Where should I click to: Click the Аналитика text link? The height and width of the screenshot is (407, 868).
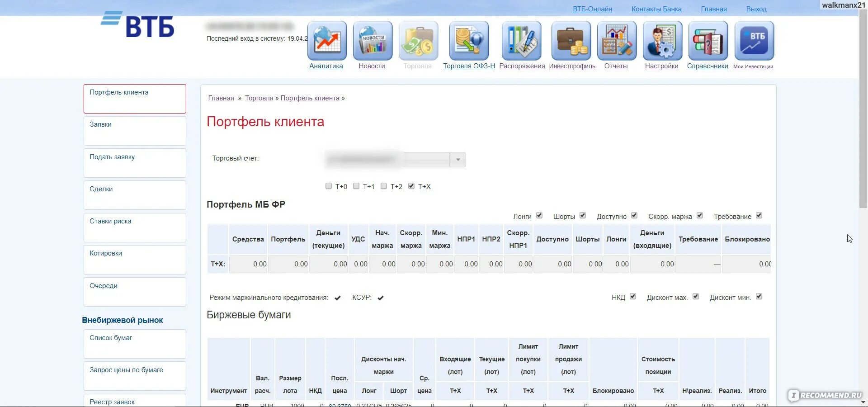click(326, 66)
